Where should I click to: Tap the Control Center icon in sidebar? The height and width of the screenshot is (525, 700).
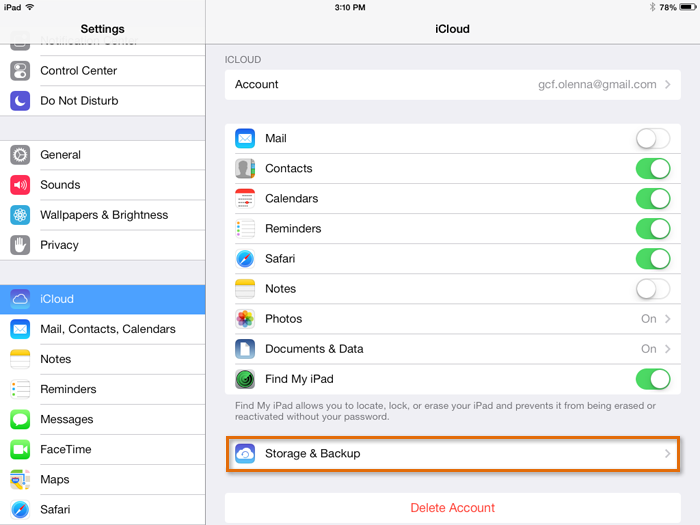pyautogui.click(x=20, y=71)
